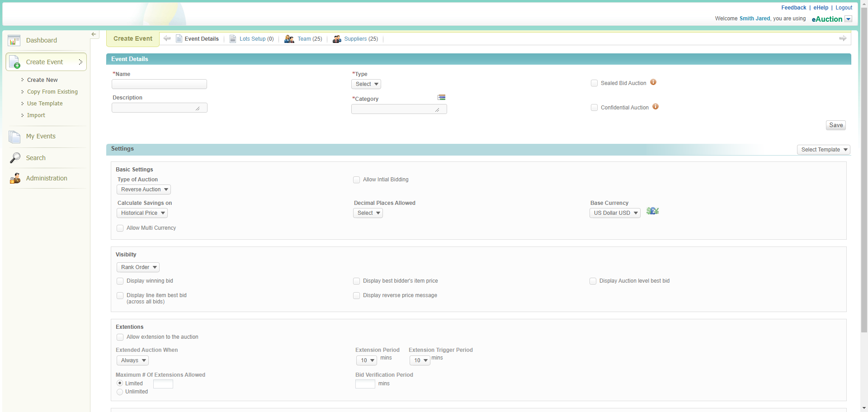868x412 pixels.
Task: Click the Dashboard chart icon in sidebar
Action: point(14,41)
